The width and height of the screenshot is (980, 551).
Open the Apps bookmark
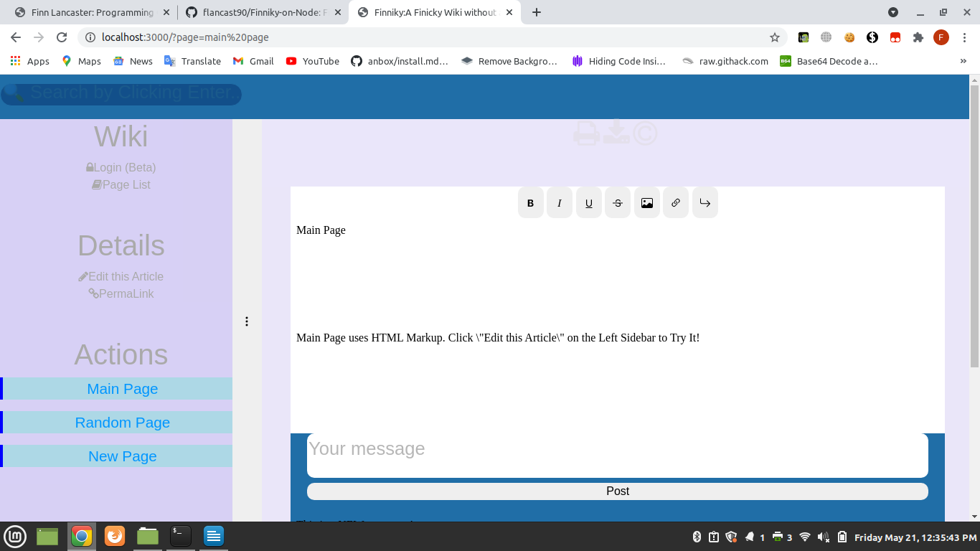pyautogui.click(x=30, y=61)
